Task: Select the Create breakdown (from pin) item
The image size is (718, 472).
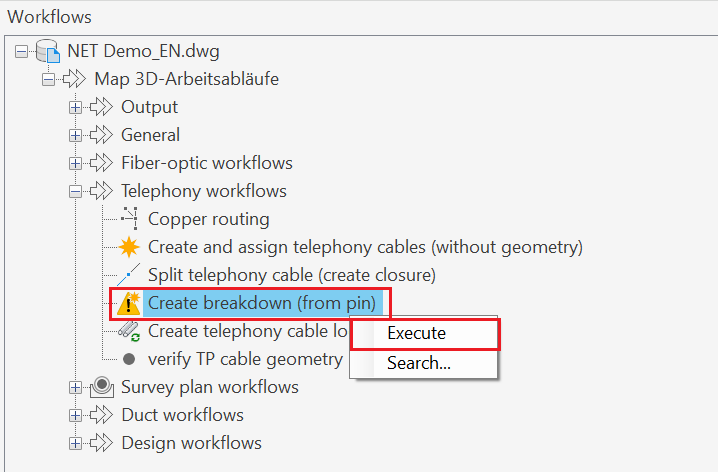Action: [261, 303]
